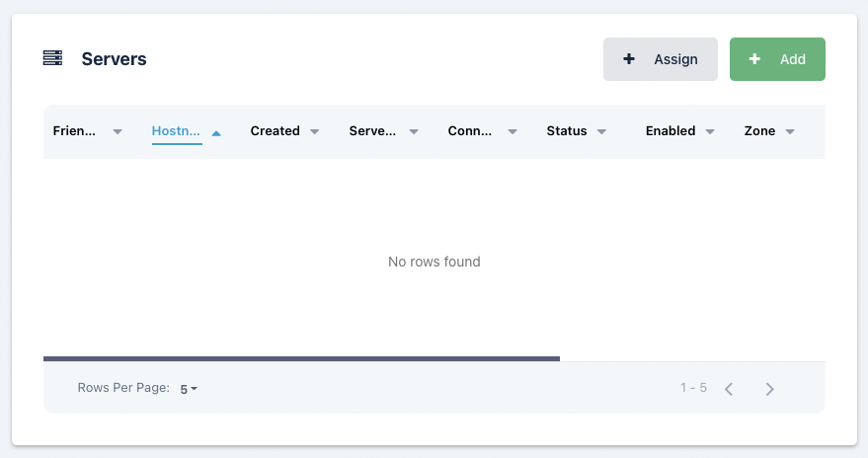Click the Servers list icon in header
This screenshot has height=458, width=868.
pyautogui.click(x=52, y=59)
